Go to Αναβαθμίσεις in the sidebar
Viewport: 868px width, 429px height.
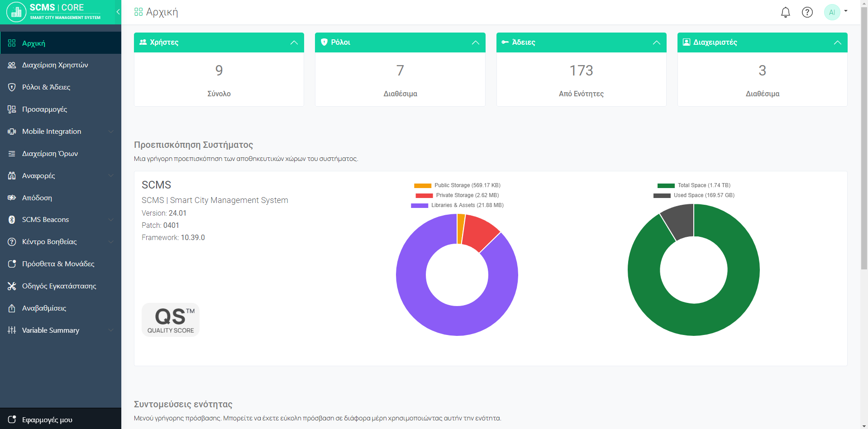pos(44,308)
